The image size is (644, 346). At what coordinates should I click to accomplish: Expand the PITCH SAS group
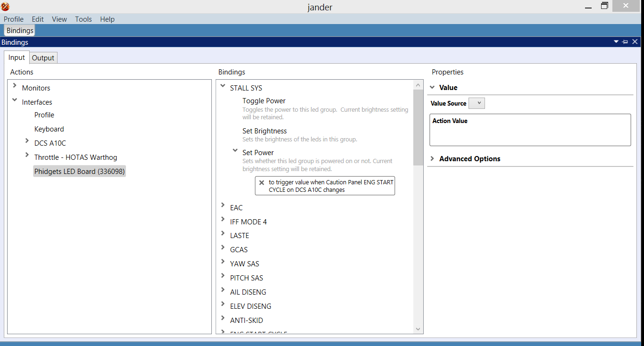223,276
